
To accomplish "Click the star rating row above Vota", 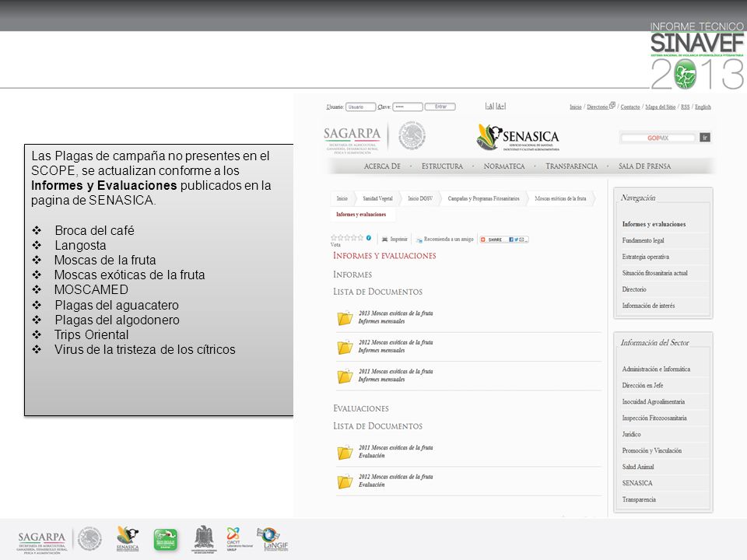I will [x=347, y=238].
